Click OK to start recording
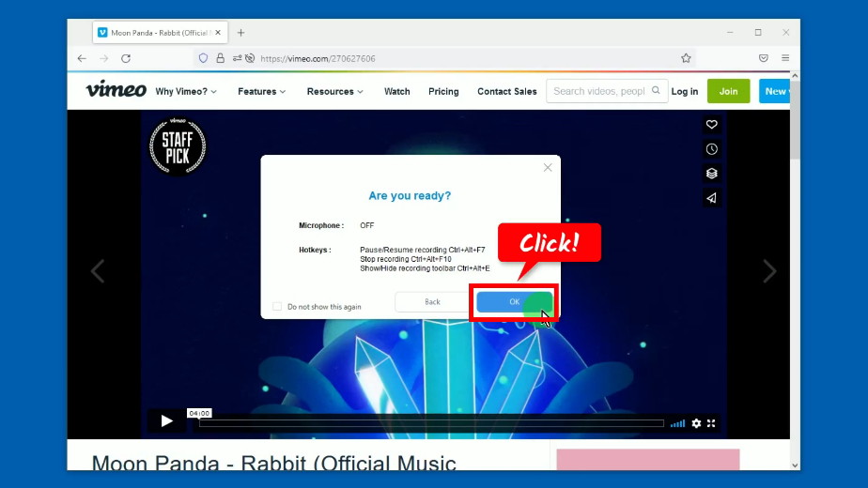 tap(514, 301)
